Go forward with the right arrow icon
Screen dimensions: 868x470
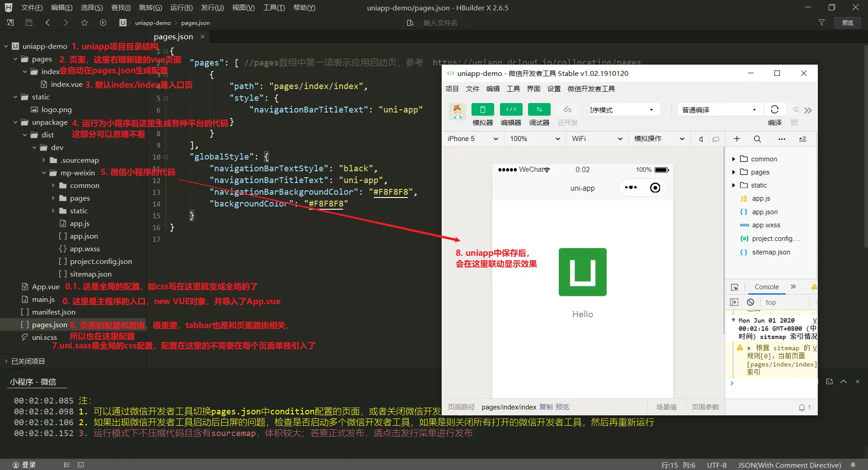tap(66, 23)
